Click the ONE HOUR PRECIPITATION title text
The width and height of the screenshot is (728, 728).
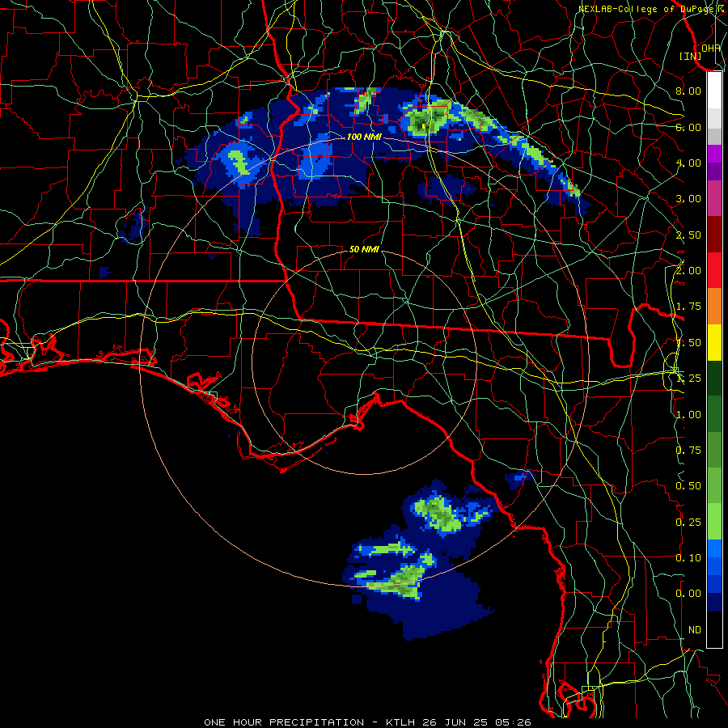point(284,722)
